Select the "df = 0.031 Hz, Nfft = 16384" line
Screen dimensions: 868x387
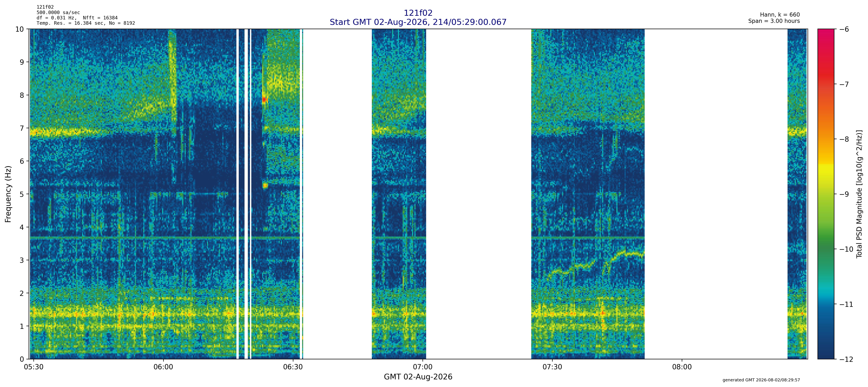coord(77,18)
